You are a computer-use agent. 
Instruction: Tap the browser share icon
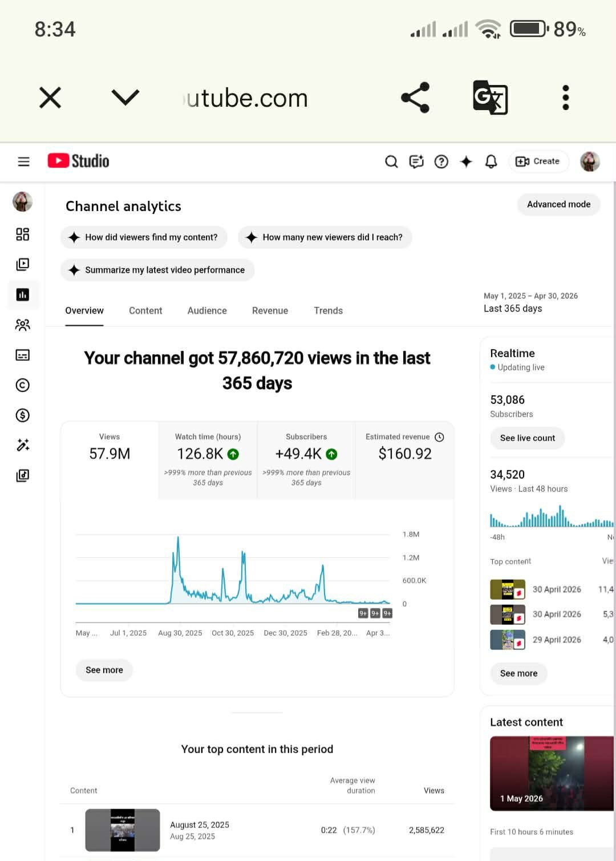[x=415, y=98]
